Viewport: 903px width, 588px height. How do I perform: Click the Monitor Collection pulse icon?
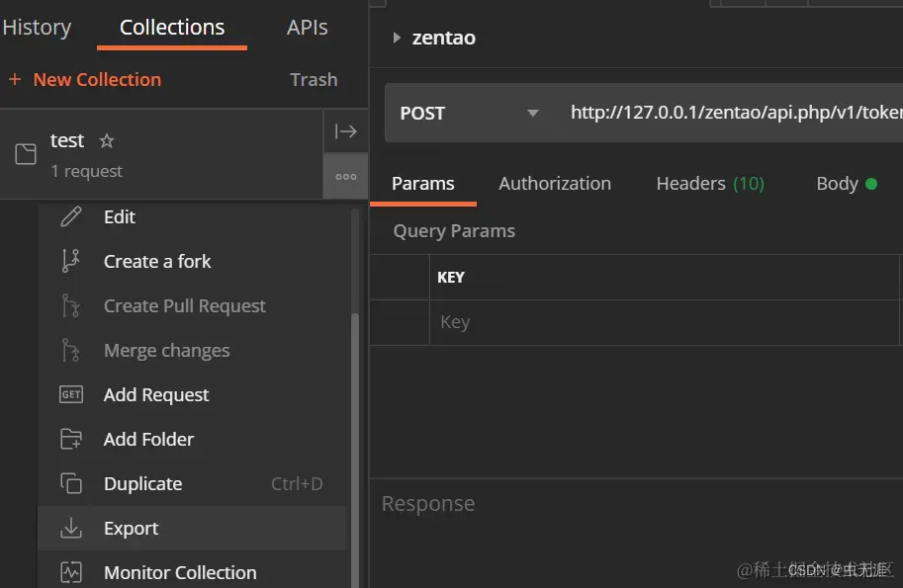[71, 572]
